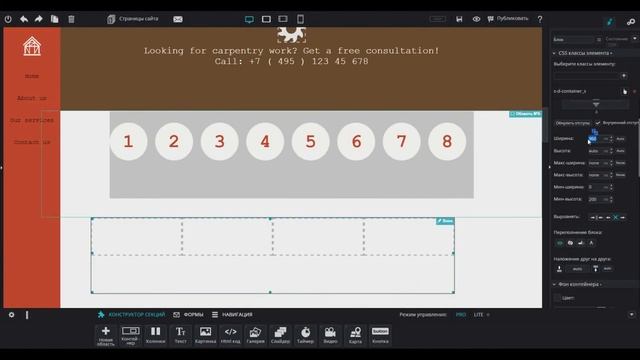Screen dimensions: 640x360
Task: Open the 'Навигация' tab
Action: tap(232, 315)
